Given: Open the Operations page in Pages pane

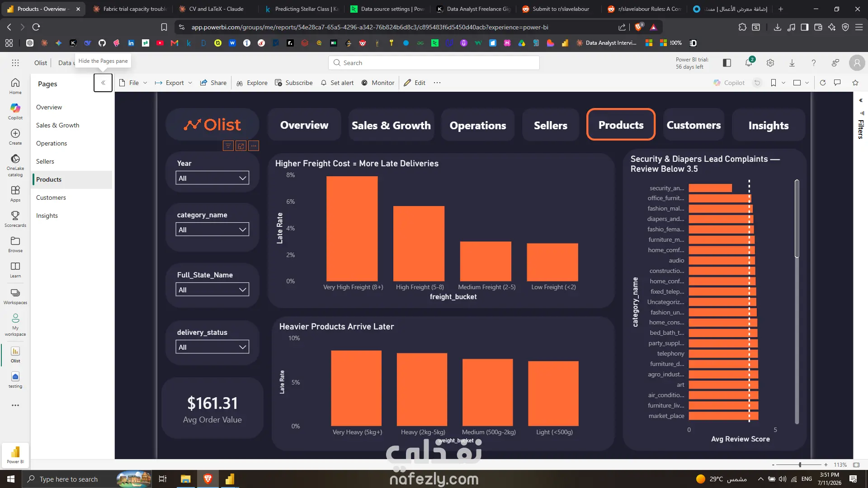Looking at the screenshot, I should (x=71, y=143).
